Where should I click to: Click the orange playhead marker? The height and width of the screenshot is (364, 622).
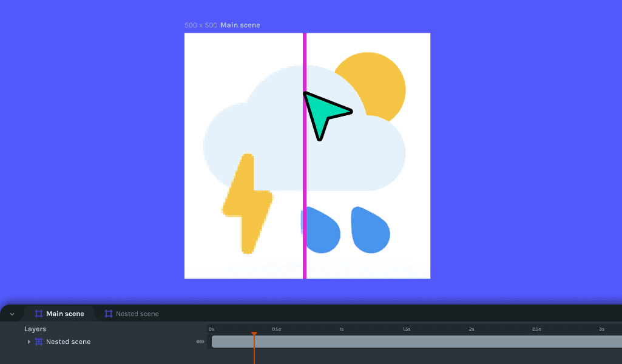pyautogui.click(x=254, y=334)
